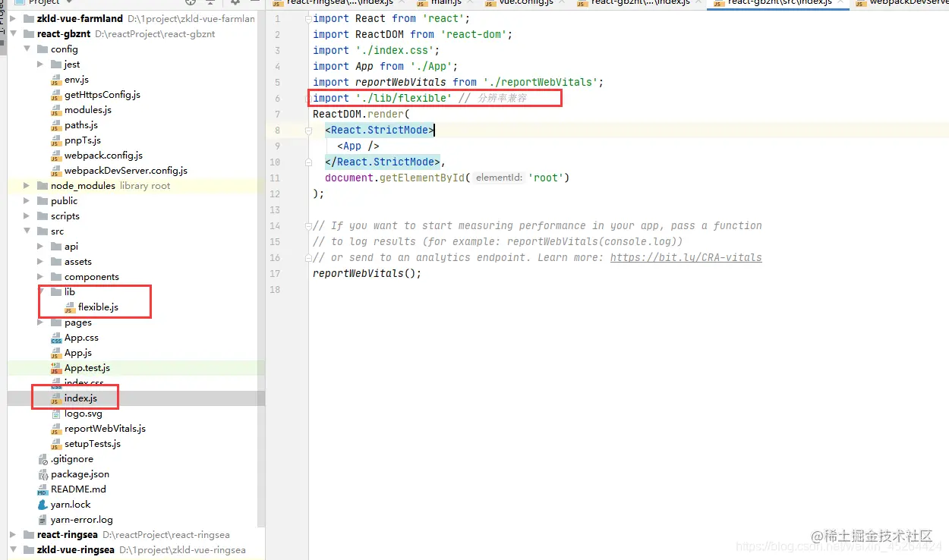Expand the public folder arrow

click(x=27, y=201)
